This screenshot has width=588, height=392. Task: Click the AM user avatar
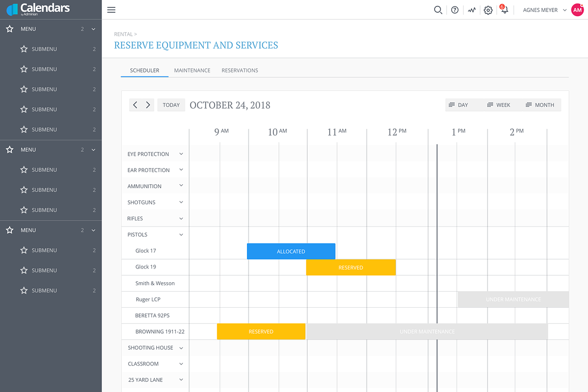[577, 10]
